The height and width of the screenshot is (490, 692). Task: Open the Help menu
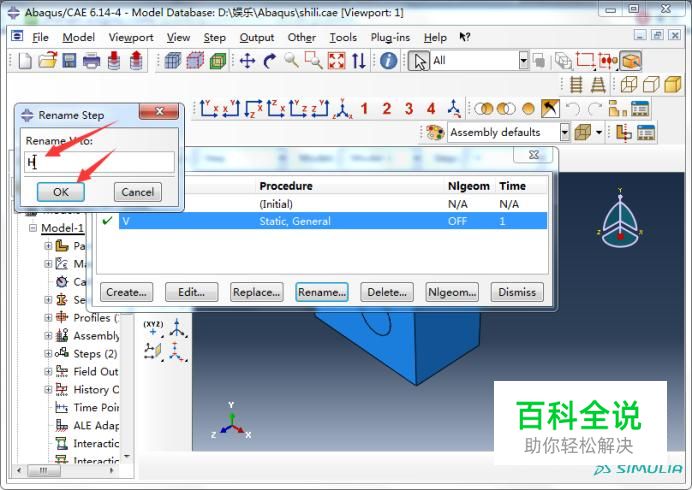point(435,38)
